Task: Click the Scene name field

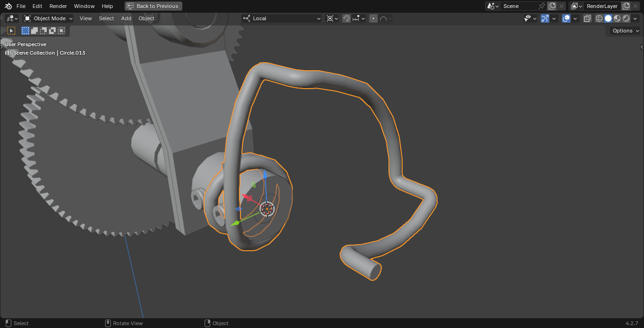Action: (518, 6)
